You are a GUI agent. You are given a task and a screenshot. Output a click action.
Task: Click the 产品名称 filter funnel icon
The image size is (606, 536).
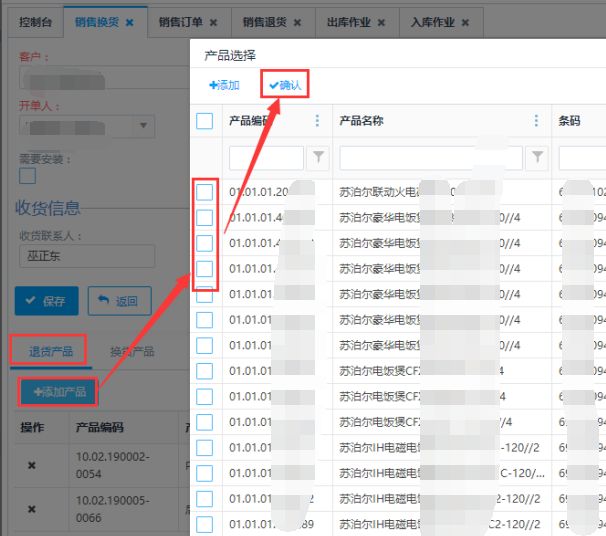(538, 158)
